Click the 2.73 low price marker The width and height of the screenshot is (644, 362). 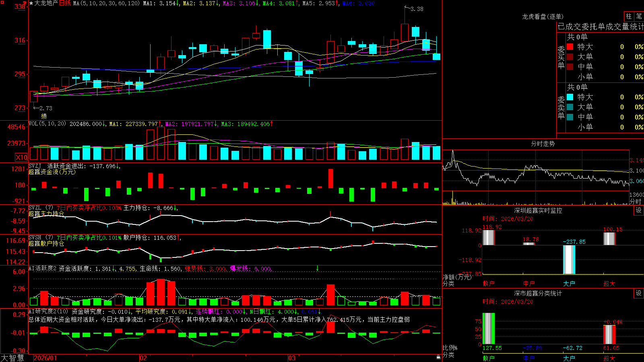pyautogui.click(x=45, y=108)
